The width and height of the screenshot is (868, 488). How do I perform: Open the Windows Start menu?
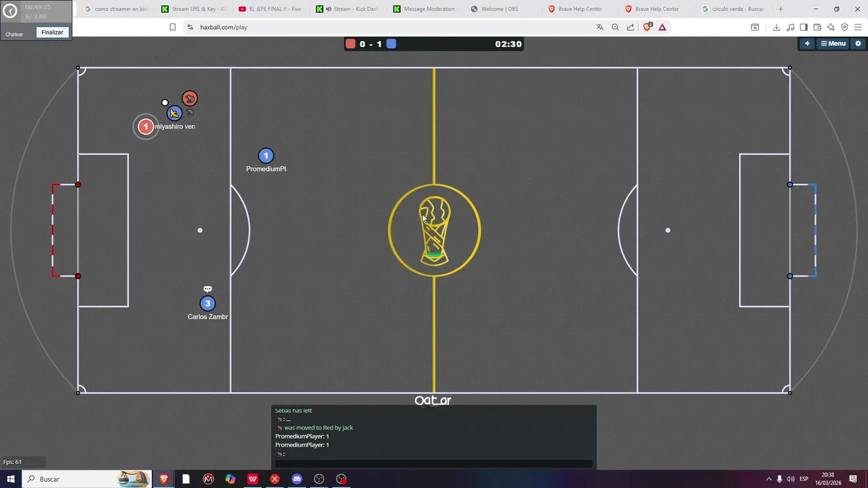[x=10, y=479]
